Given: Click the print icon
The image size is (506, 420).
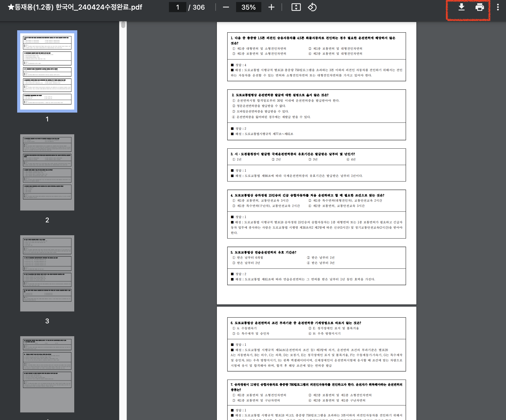Looking at the screenshot, I should 479,7.
